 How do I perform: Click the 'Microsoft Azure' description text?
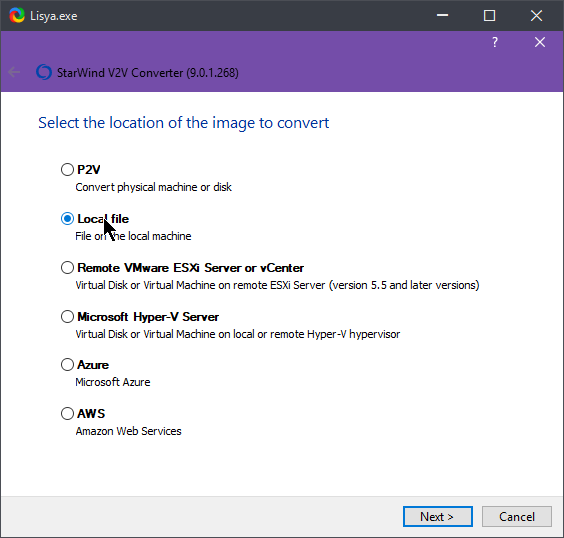tap(113, 382)
